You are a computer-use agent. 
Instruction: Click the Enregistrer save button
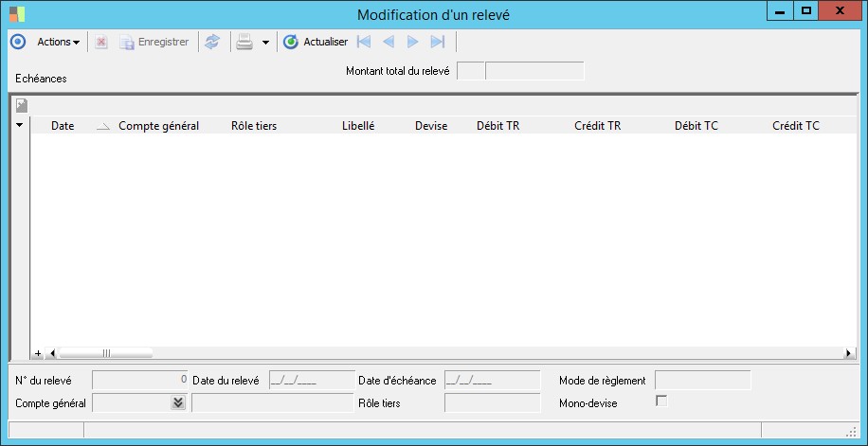click(x=154, y=42)
